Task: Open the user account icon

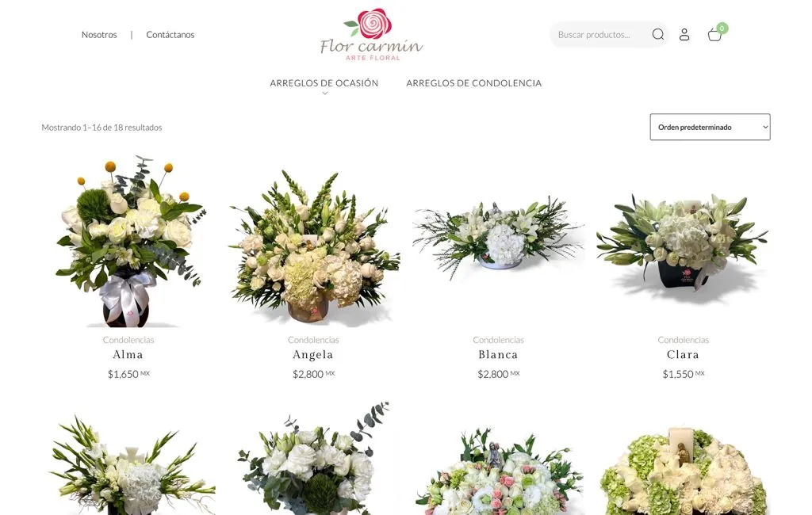Action: coord(684,35)
